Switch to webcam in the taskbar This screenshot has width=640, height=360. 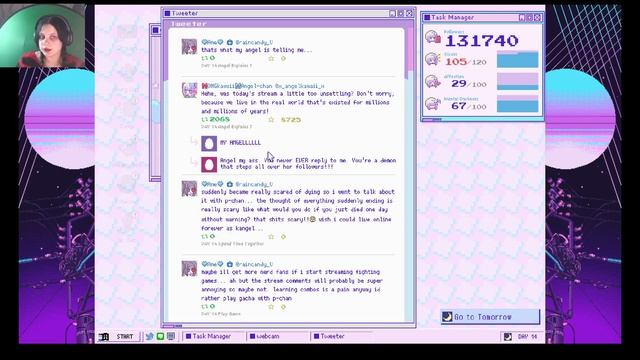pos(278,336)
